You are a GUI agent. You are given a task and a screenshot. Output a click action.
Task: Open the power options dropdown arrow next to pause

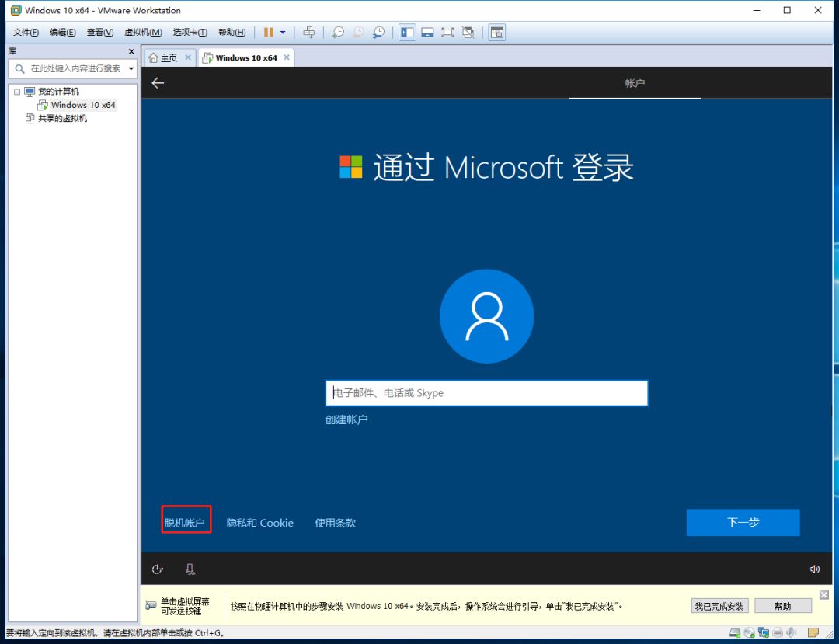click(x=283, y=32)
